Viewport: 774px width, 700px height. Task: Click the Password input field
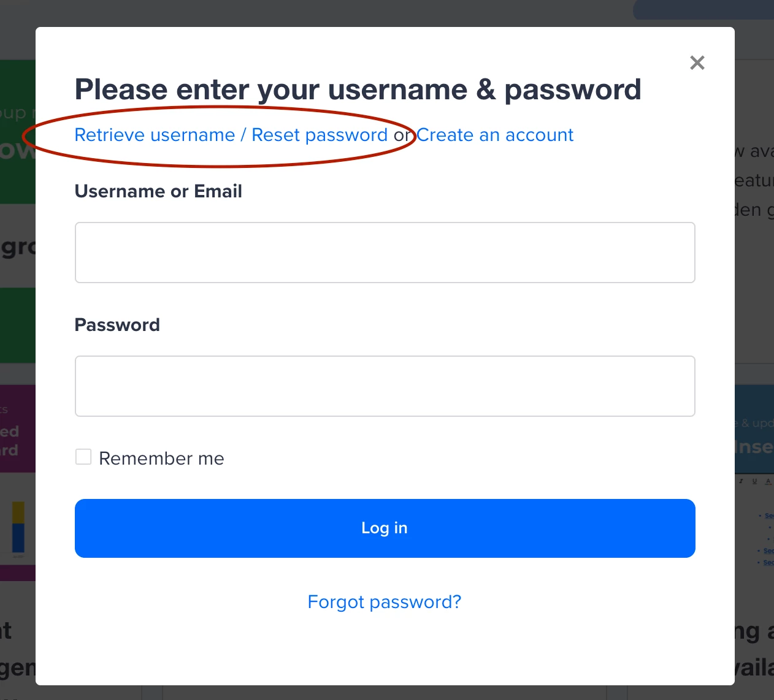(385, 386)
